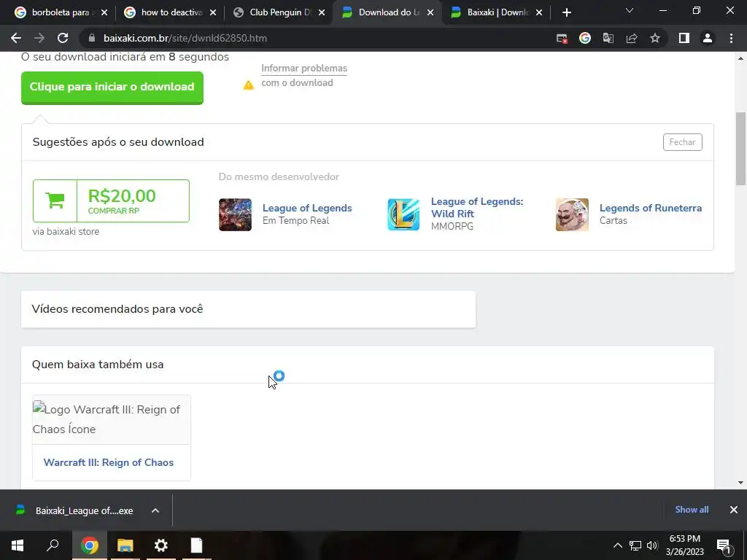This screenshot has height=560, width=747.
Task: Show hidden system tray icons
Action: click(617, 545)
